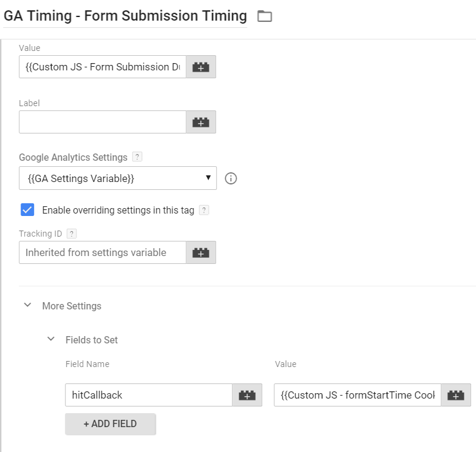
Task: Open variable picker beside hitCallback field name
Action: 247,395
